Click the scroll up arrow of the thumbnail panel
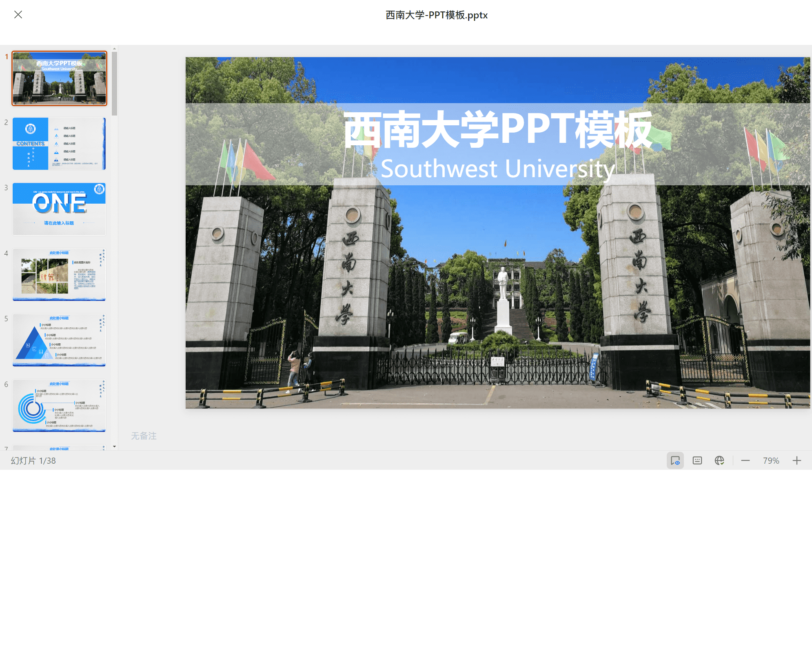The image size is (812, 649). pyautogui.click(x=114, y=49)
